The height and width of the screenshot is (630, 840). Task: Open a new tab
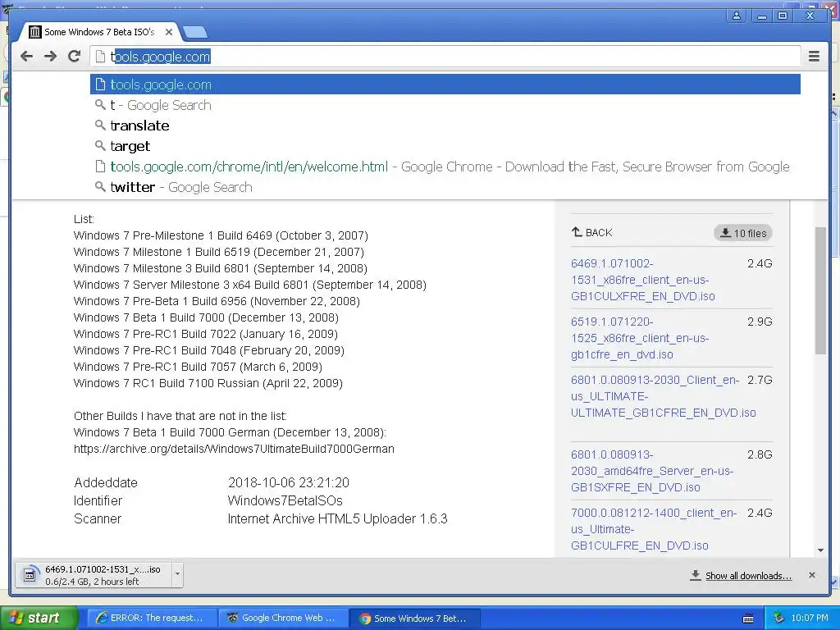(195, 33)
